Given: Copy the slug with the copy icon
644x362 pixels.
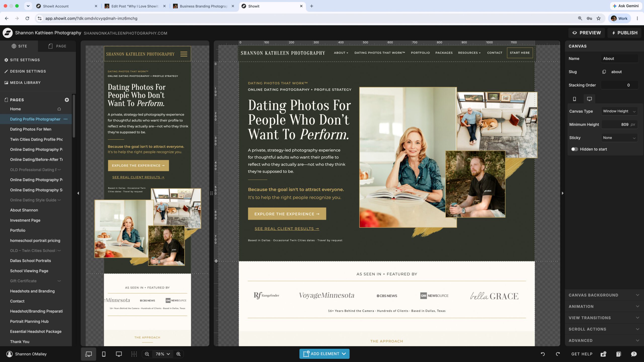Looking at the screenshot, I should click(604, 72).
